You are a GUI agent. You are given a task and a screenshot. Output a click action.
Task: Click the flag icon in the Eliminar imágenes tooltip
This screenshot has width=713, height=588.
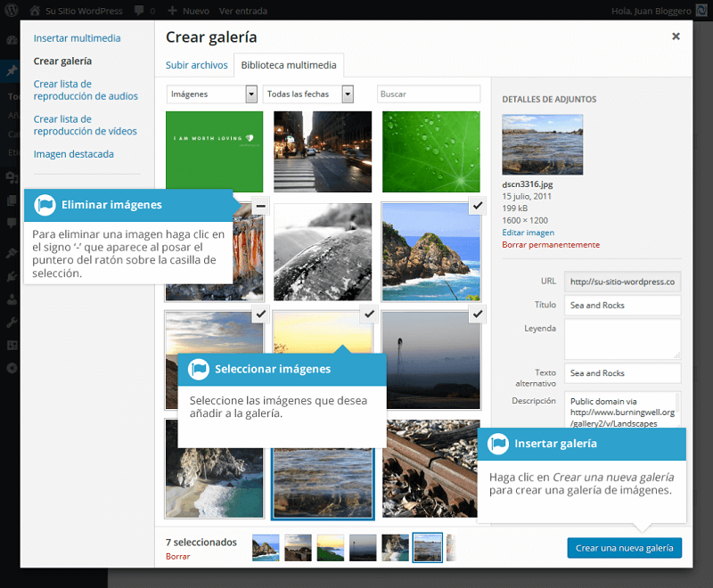point(45,205)
